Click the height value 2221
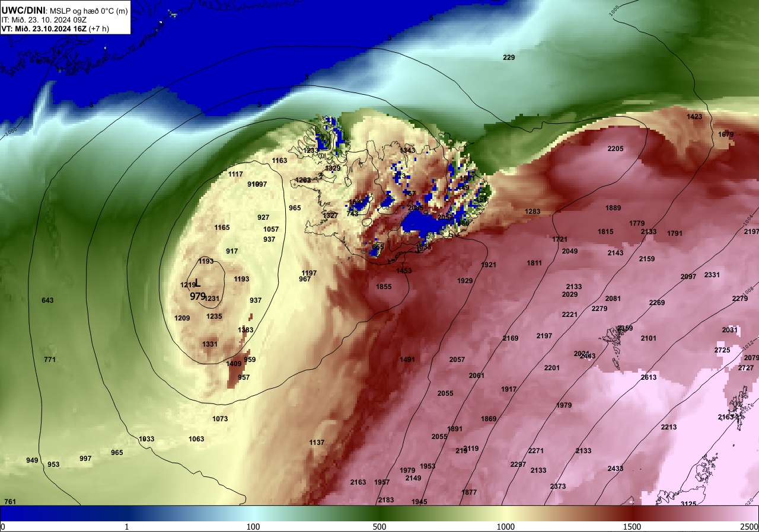The height and width of the screenshot is (532, 759). point(570,315)
